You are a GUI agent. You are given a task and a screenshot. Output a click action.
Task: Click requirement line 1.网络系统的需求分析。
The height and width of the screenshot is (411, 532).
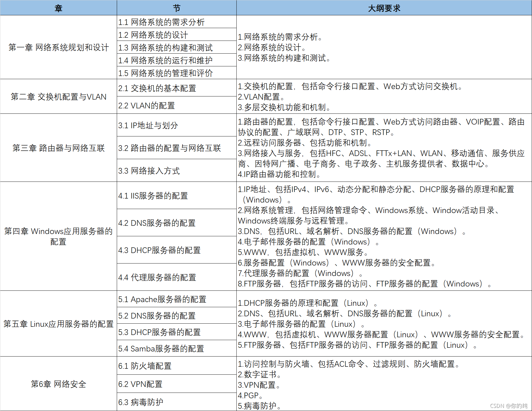point(280,37)
